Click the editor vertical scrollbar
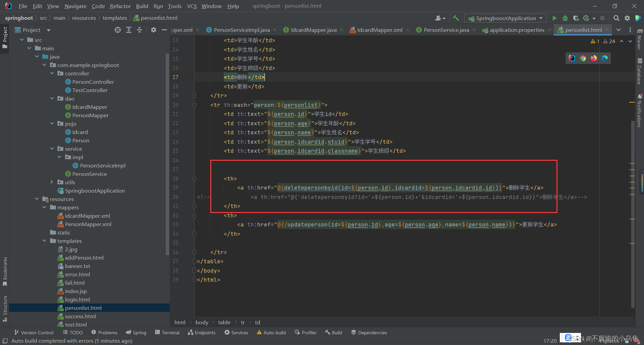 coord(633,214)
